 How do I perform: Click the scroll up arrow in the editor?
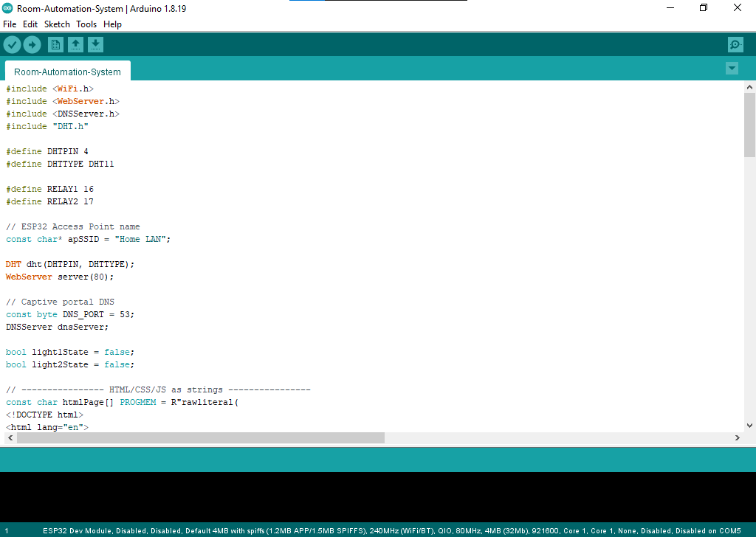tap(749, 87)
